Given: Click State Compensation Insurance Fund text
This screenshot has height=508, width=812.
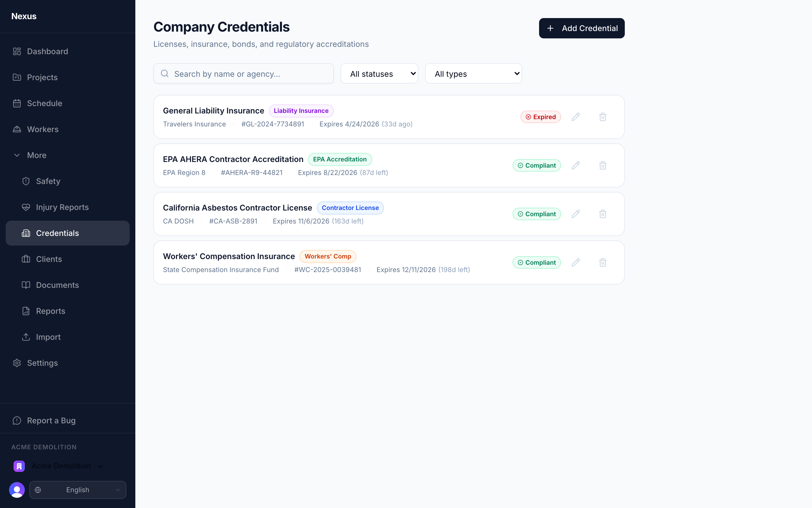Looking at the screenshot, I should pyautogui.click(x=221, y=270).
